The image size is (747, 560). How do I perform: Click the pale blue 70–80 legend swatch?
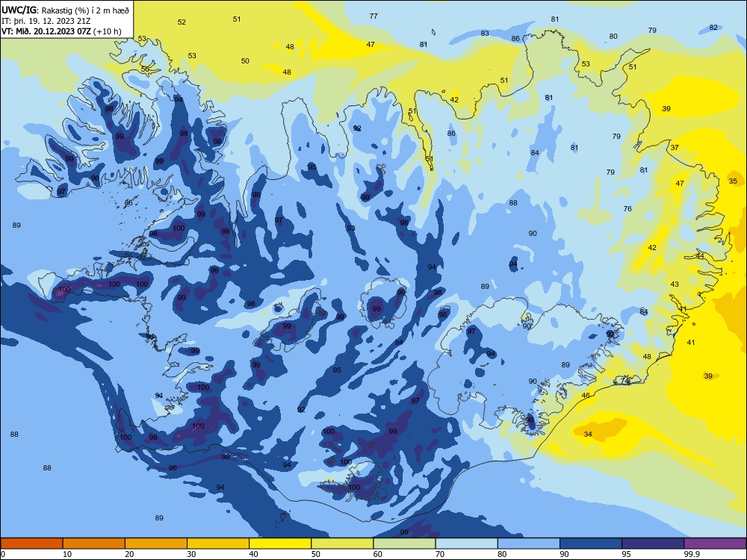point(466,544)
